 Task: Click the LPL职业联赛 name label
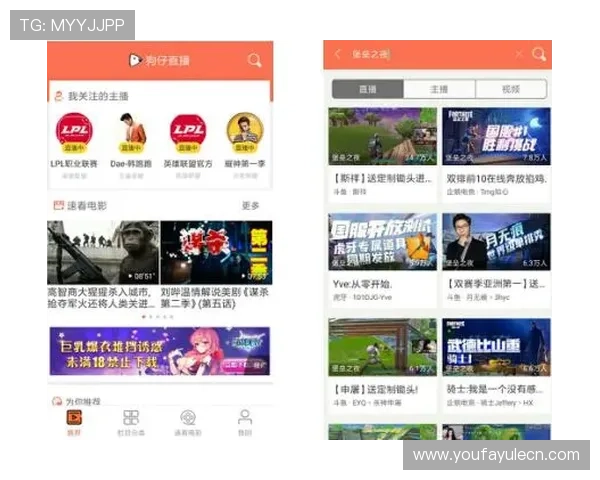(74, 164)
